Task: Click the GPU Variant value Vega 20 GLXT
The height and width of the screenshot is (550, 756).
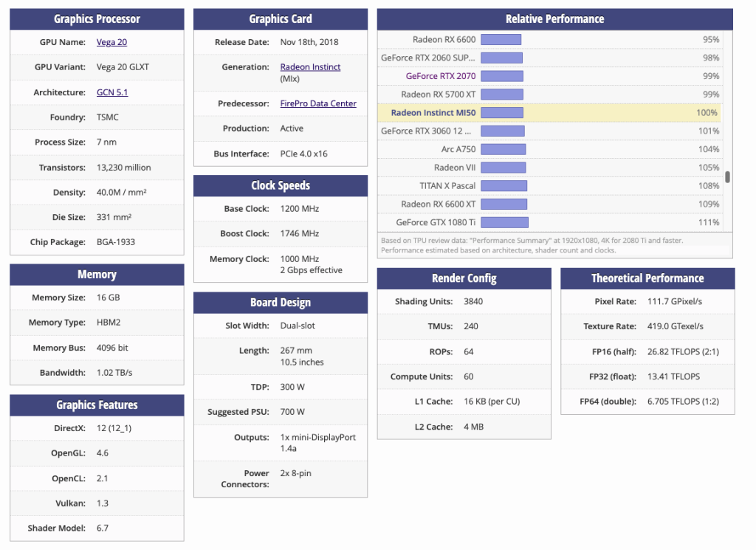Action: 123,67
